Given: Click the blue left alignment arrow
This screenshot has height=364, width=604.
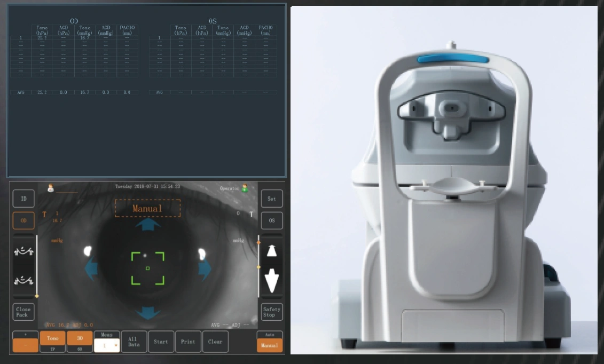Looking at the screenshot, I should (92, 267).
